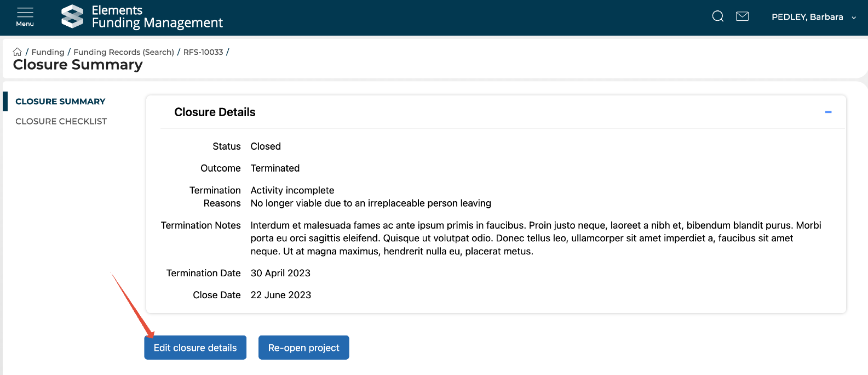Click the Elements logo icon
Viewport: 868px width, 375px height.
click(x=72, y=16)
